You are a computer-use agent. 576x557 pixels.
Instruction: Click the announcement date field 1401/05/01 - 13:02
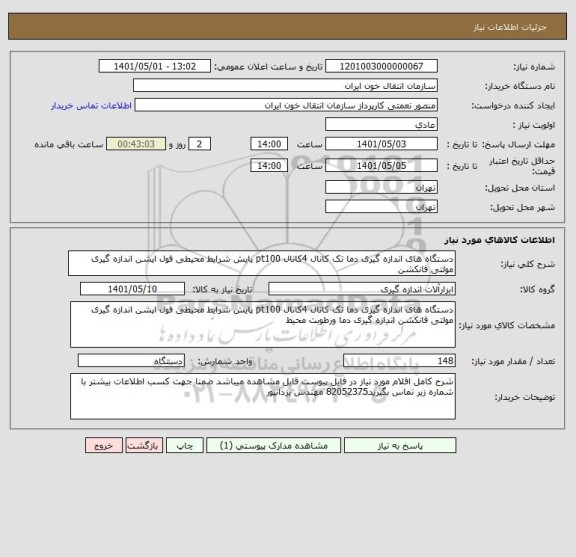(155, 66)
